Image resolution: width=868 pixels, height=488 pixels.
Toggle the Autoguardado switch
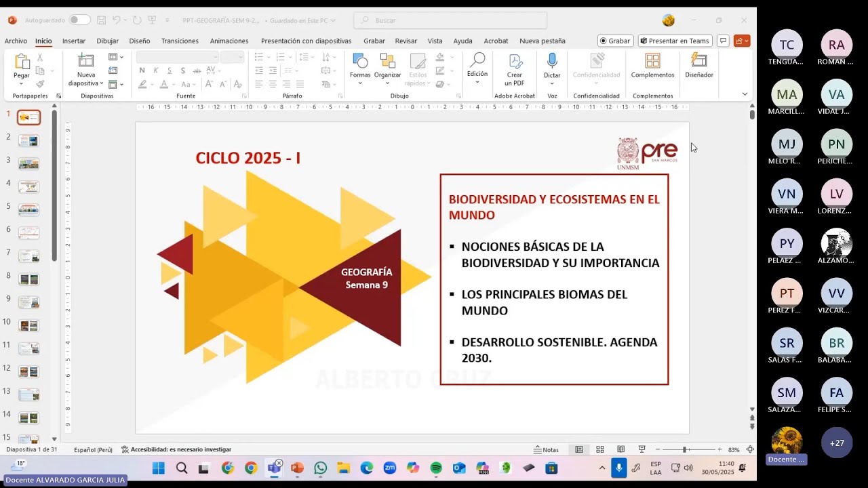(79, 20)
